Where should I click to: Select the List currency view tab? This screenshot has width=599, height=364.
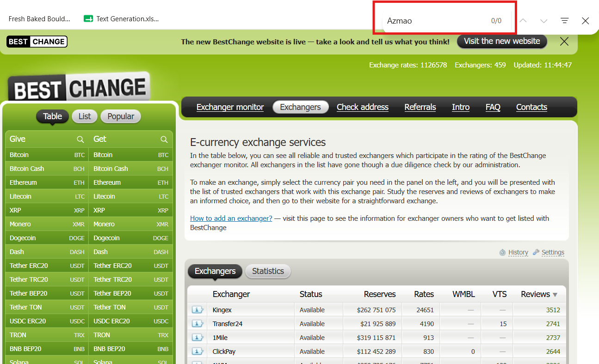point(85,116)
